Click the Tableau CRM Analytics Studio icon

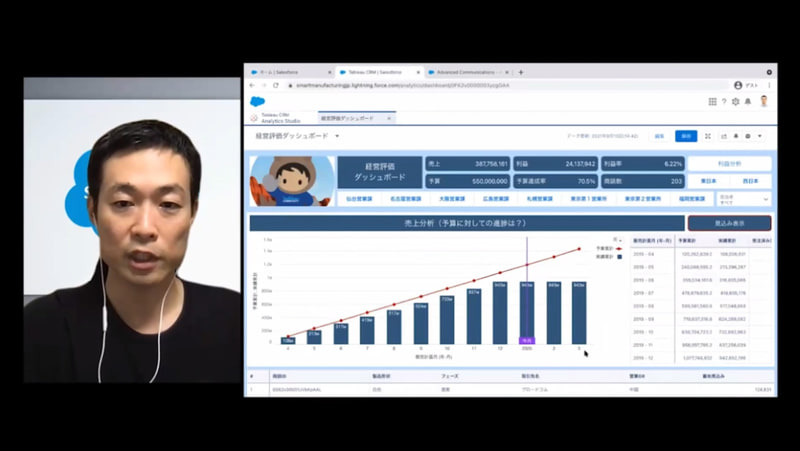pos(254,118)
